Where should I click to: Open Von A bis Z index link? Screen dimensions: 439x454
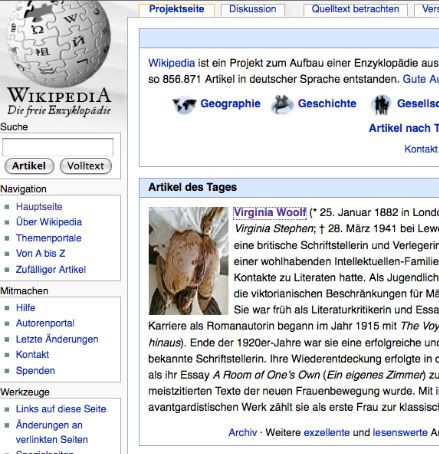(x=40, y=253)
